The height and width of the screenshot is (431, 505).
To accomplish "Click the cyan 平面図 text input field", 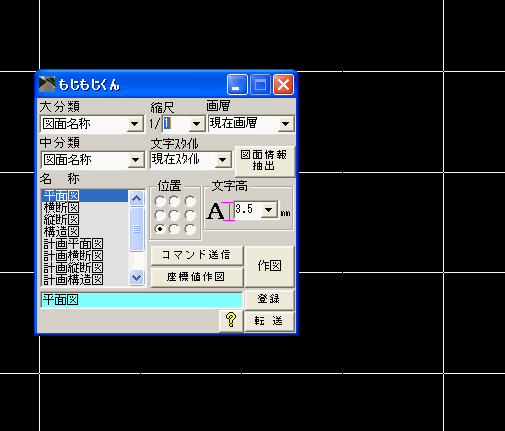I will tap(141, 300).
